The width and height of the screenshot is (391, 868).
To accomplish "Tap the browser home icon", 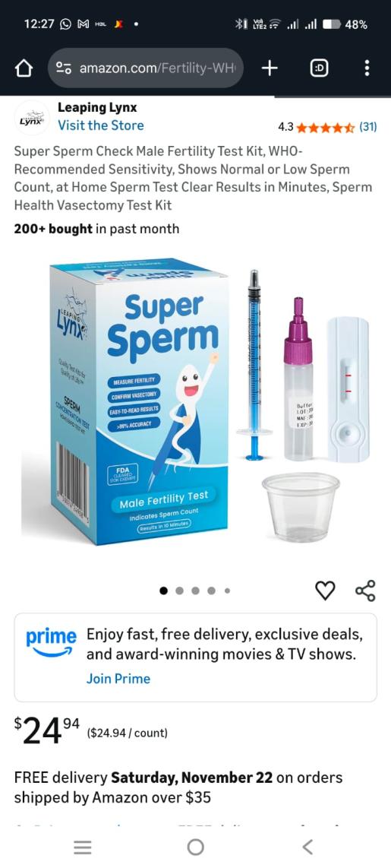I will (24, 68).
